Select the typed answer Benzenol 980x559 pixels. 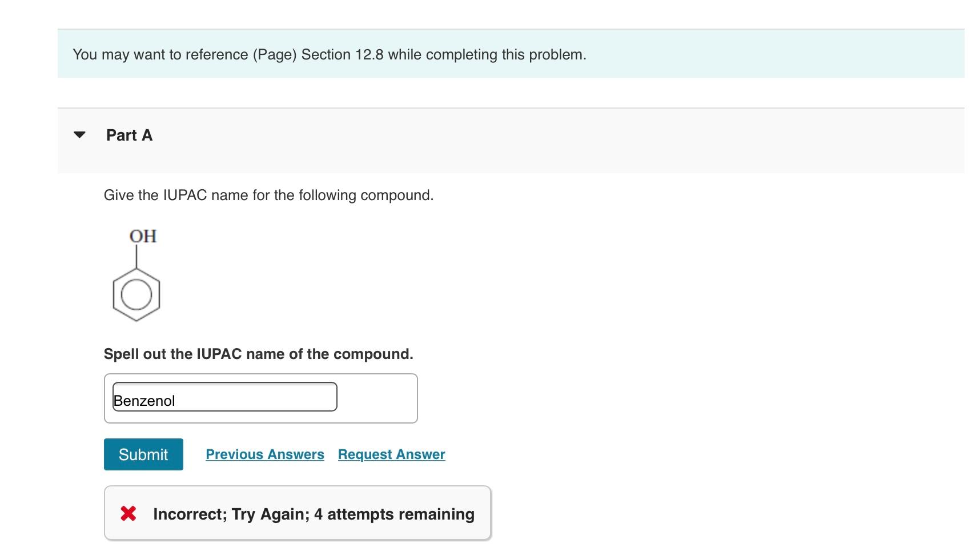[144, 401]
